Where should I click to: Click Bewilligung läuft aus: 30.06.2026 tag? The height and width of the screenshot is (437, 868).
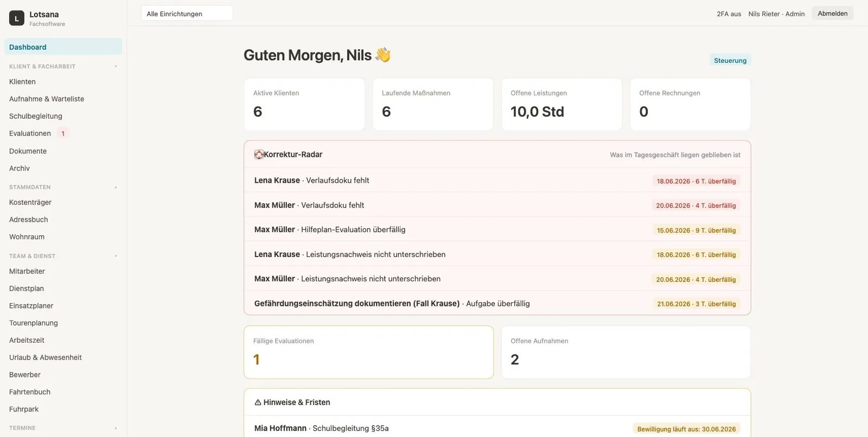pos(686,429)
